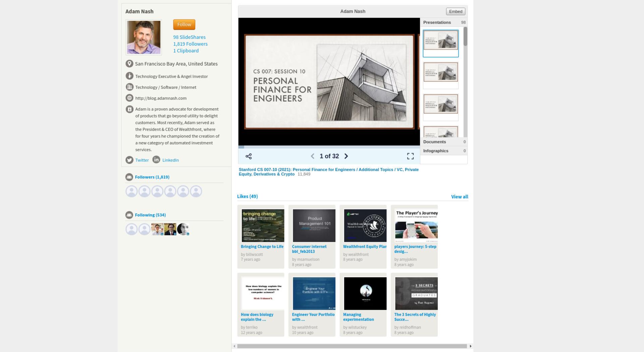The width and height of the screenshot is (644, 352).
Task: Click the left arrow of horizontal scrollbar
Action: click(234, 346)
